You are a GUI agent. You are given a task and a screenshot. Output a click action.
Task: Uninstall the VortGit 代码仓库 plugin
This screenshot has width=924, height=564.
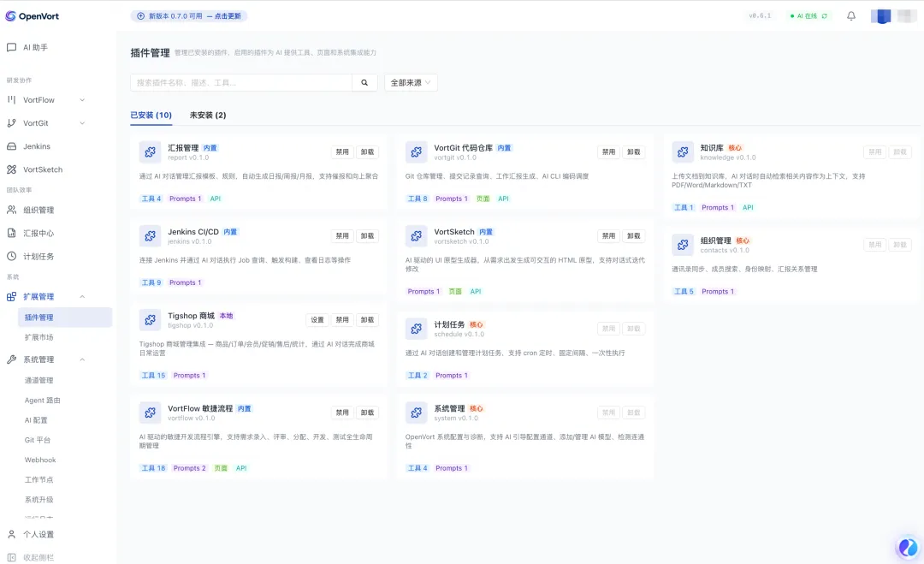coord(633,152)
